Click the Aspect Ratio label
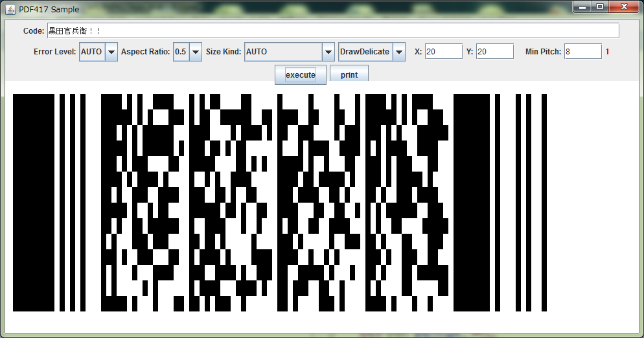Screen dimensions: 644x338 pyautogui.click(x=145, y=52)
